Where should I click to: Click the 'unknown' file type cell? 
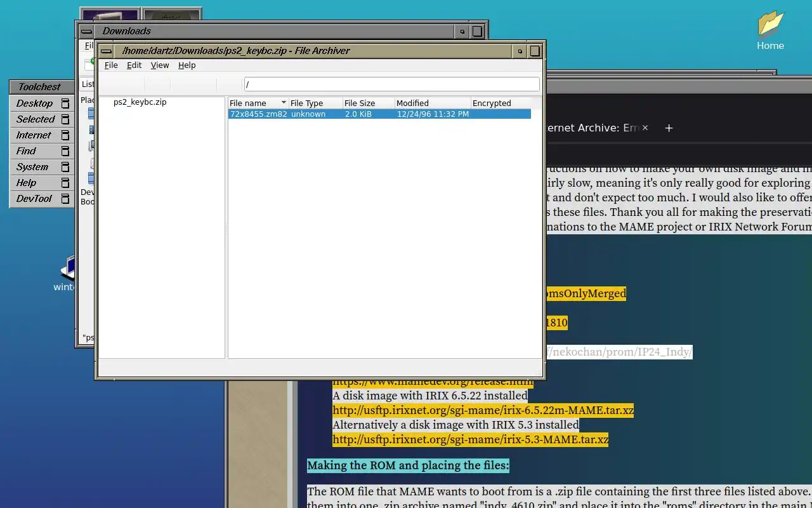(x=308, y=114)
